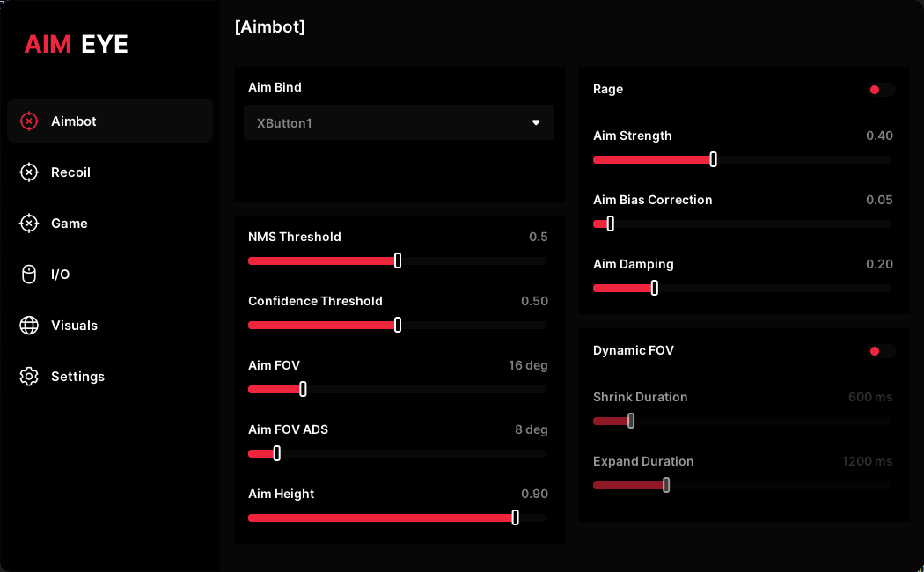Click the Confidence Threshold slider handle
The width and height of the screenshot is (924, 572).
tap(398, 325)
